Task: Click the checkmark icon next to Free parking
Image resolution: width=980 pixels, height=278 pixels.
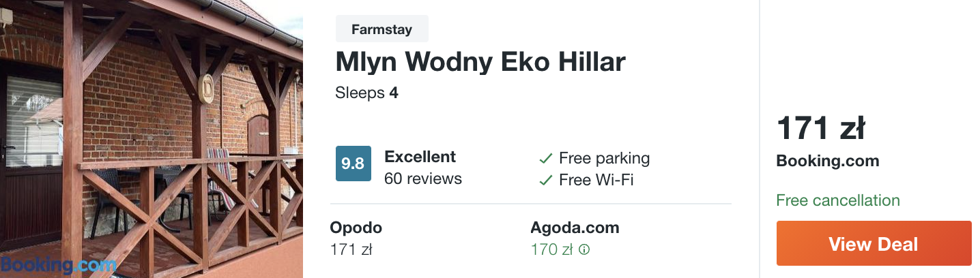Action: [545, 159]
